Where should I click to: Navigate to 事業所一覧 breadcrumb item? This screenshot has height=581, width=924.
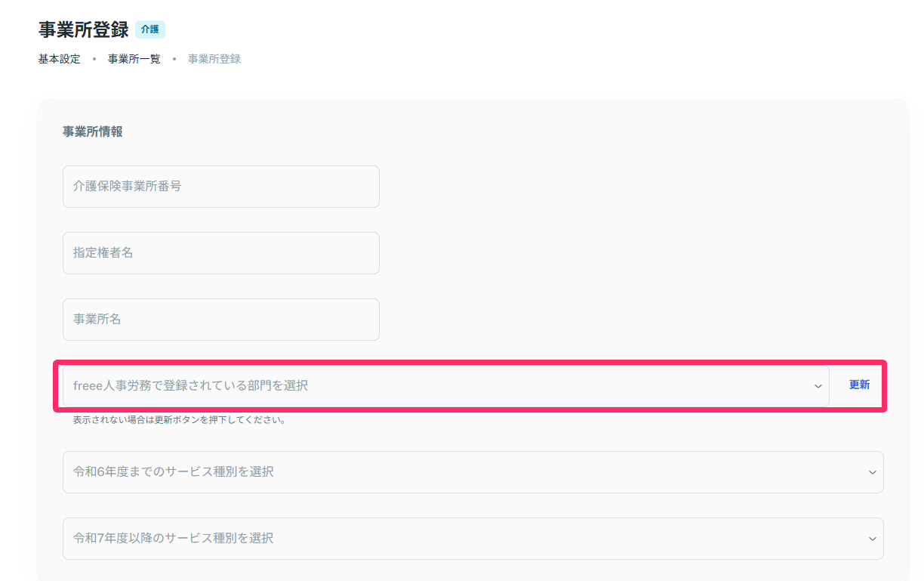[134, 59]
